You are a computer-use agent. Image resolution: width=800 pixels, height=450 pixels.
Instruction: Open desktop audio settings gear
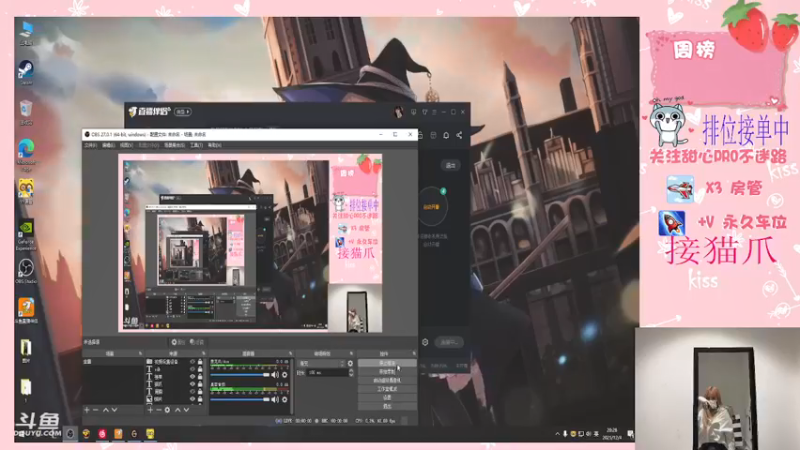tap(285, 399)
